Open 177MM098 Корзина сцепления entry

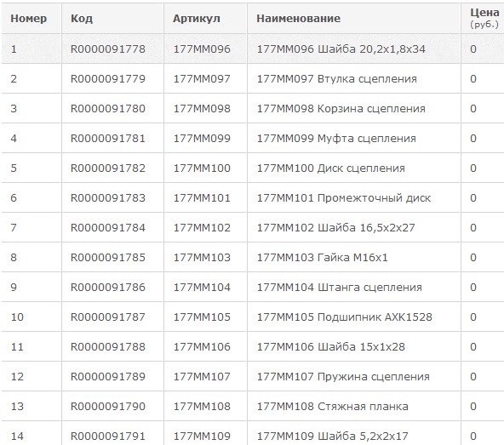click(341, 109)
